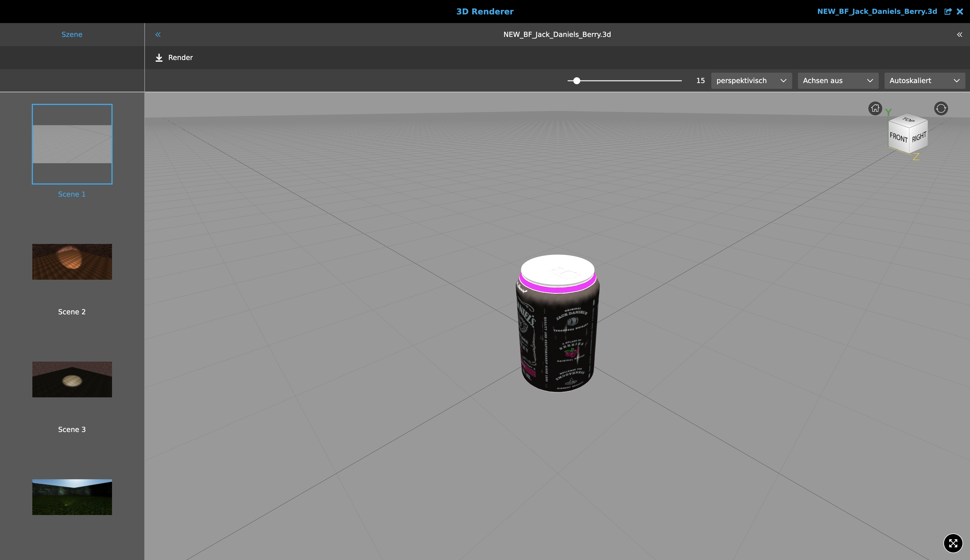
Task: Select the Szene tab
Action: (x=72, y=34)
